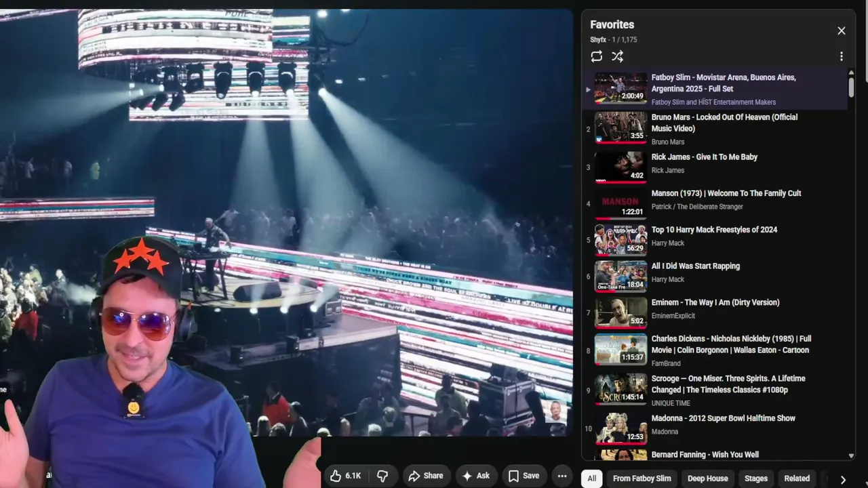Like the video with 6.1K likes
This screenshot has width=868, height=488.
click(x=345, y=476)
